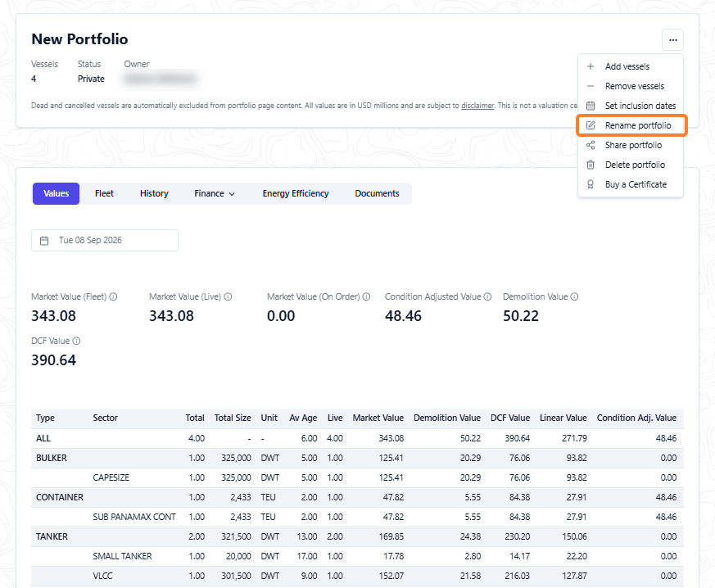Switch to the Energy Efficiency tab
Screen dimensions: 715x588
coord(296,194)
